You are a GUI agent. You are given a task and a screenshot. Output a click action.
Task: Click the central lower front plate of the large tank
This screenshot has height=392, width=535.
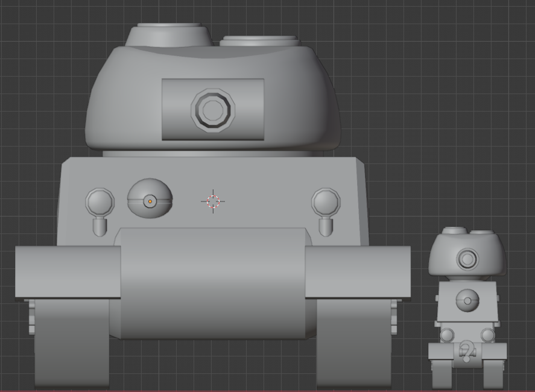[213, 283]
